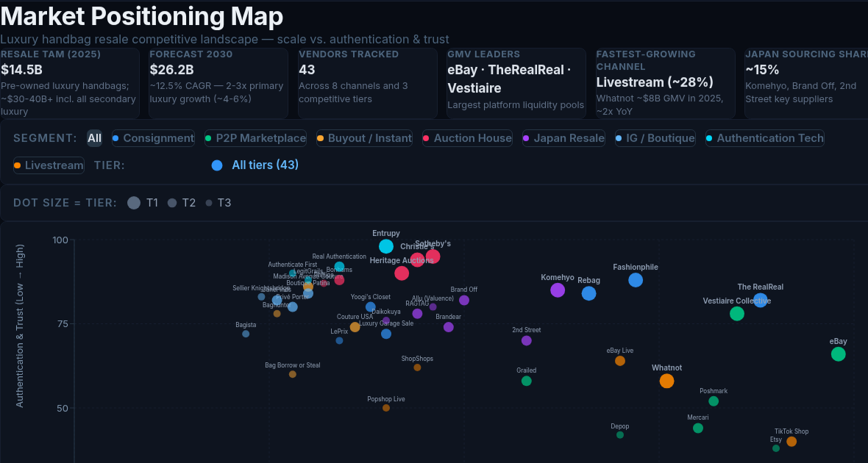Click the Daikokuya data point
Screen dimensions: 868x463
(x=386, y=320)
